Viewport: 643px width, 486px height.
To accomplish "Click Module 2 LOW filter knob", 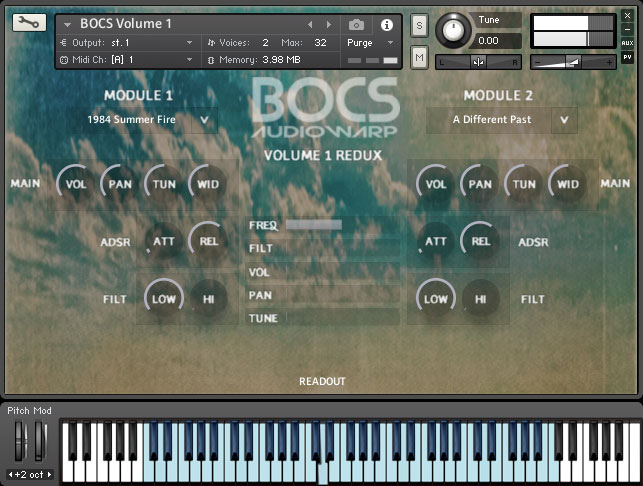I will (x=436, y=299).
